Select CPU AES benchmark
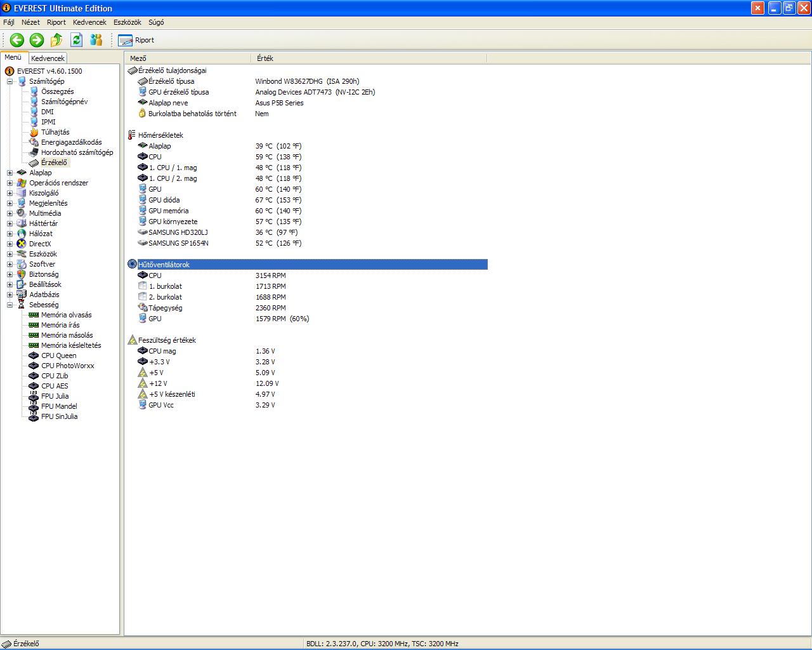Screen dimensions: 812x650 point(55,386)
